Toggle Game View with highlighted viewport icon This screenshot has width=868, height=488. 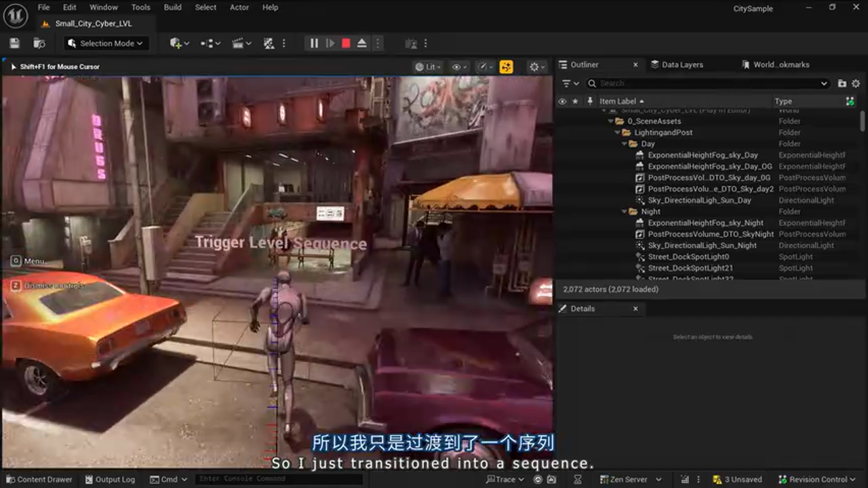pos(506,66)
